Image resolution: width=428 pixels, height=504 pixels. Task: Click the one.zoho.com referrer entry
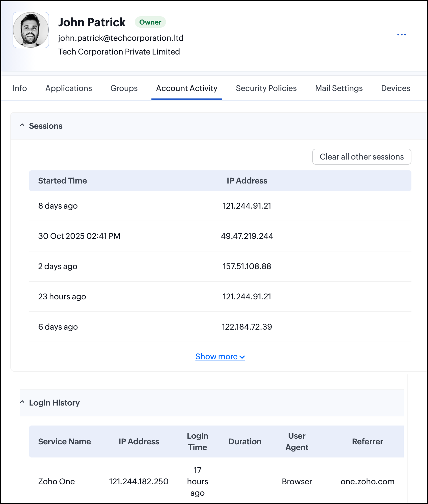coord(367,481)
